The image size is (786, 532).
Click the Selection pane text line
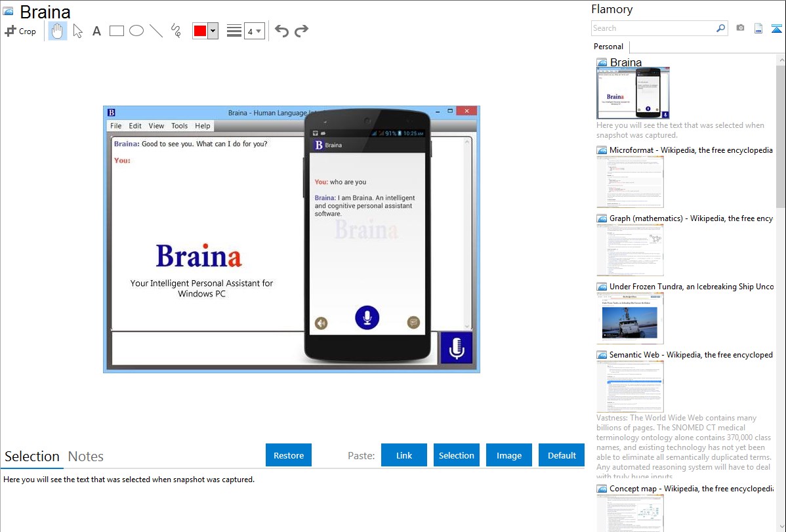[129, 480]
